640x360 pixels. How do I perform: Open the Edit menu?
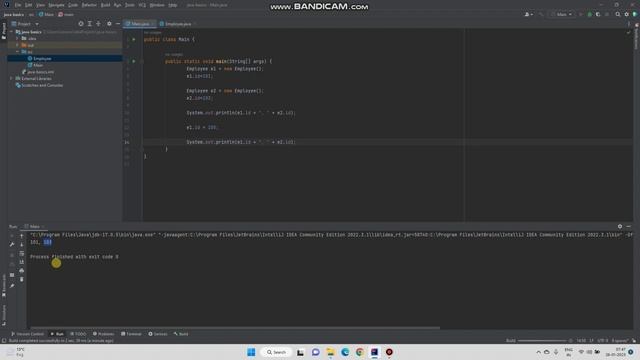(29, 5)
